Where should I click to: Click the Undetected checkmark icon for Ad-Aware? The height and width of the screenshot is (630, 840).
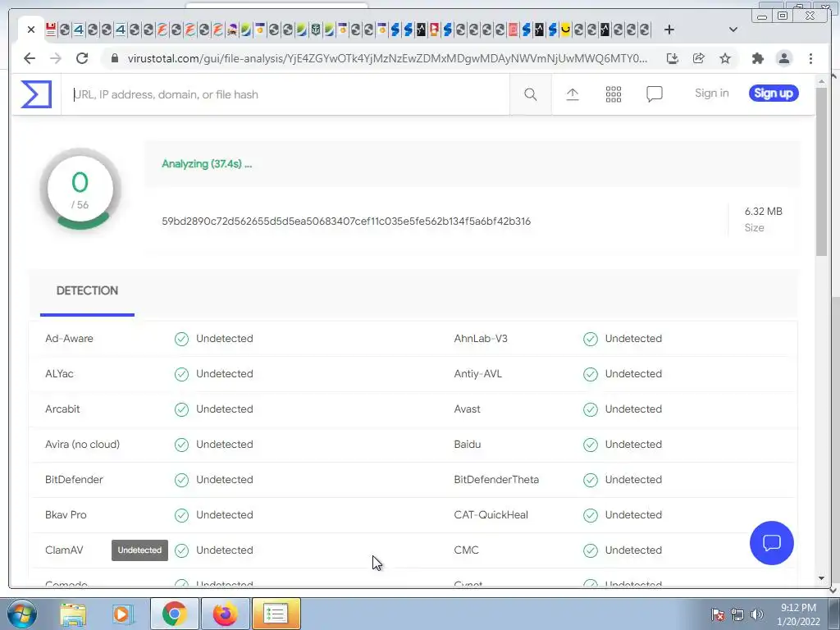(x=181, y=339)
